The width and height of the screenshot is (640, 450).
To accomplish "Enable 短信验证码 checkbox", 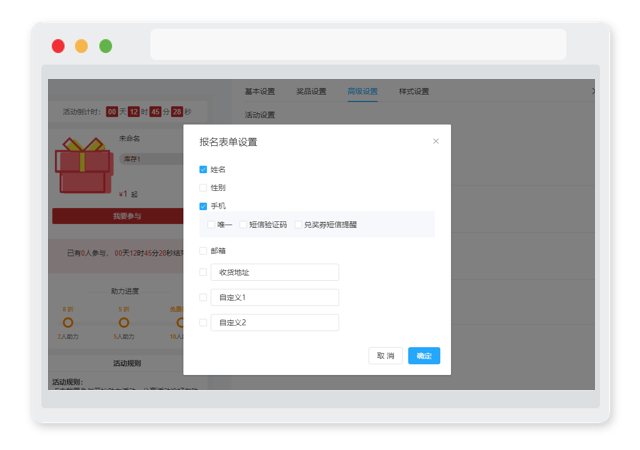I will pos(243,225).
